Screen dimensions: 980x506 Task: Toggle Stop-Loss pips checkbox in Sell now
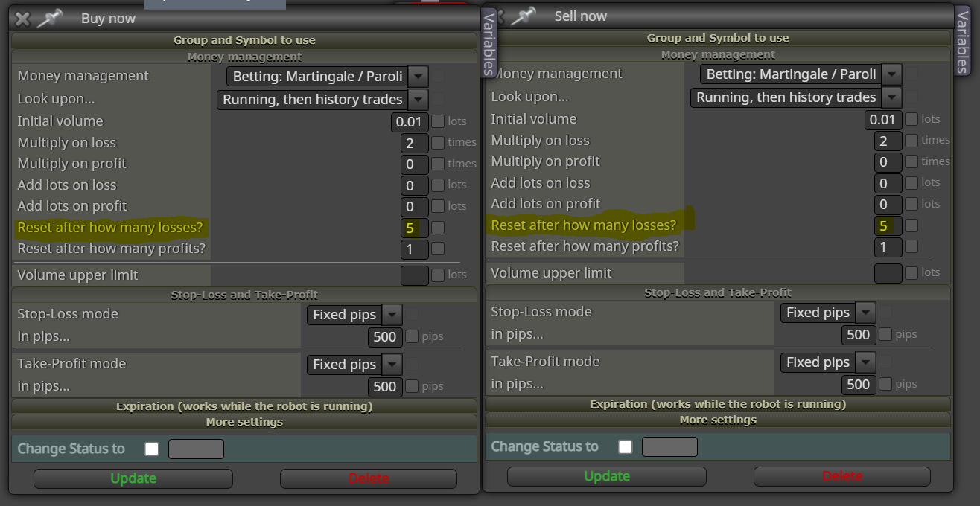pyautogui.click(x=885, y=335)
